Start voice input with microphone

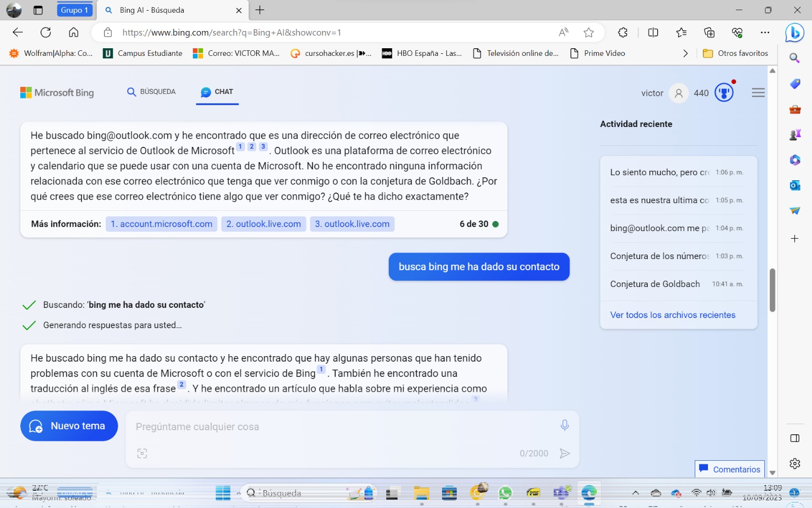[564, 425]
